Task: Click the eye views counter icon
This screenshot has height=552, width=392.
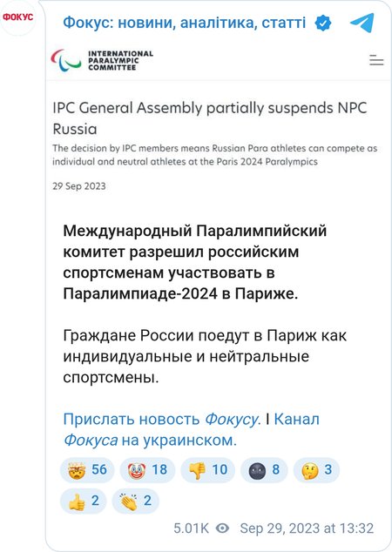Action: [223, 528]
